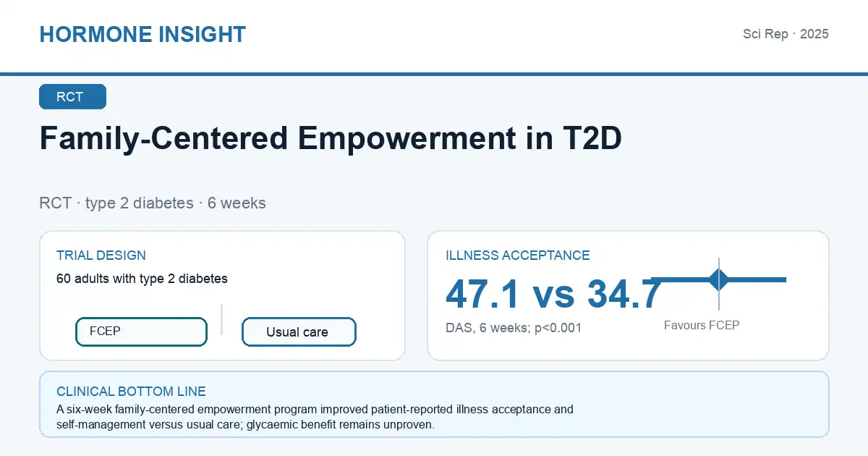Click the Family-Centered Empowerment in T2D headline
This screenshot has width=868, height=456.
click(331, 138)
